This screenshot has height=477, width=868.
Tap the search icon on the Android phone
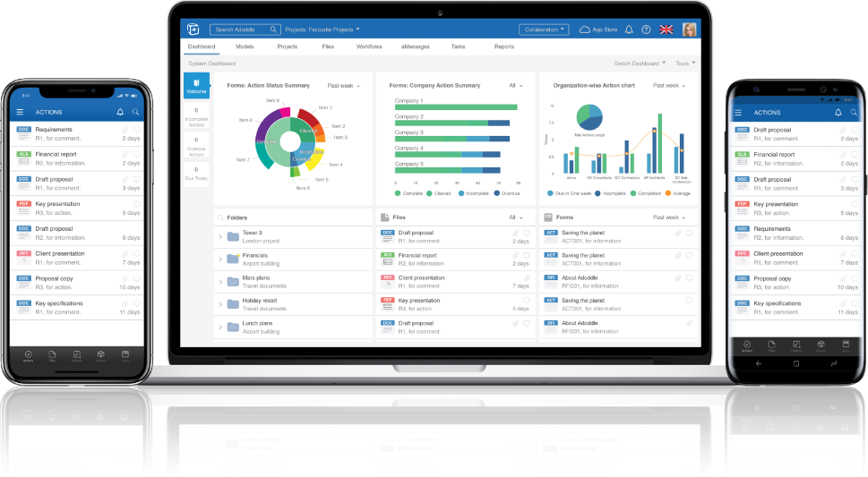854,113
